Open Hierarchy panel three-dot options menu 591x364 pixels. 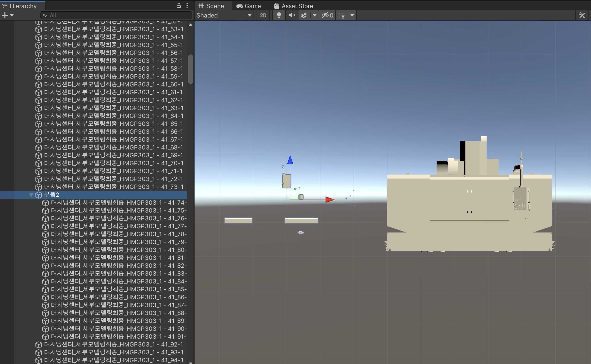click(x=187, y=6)
